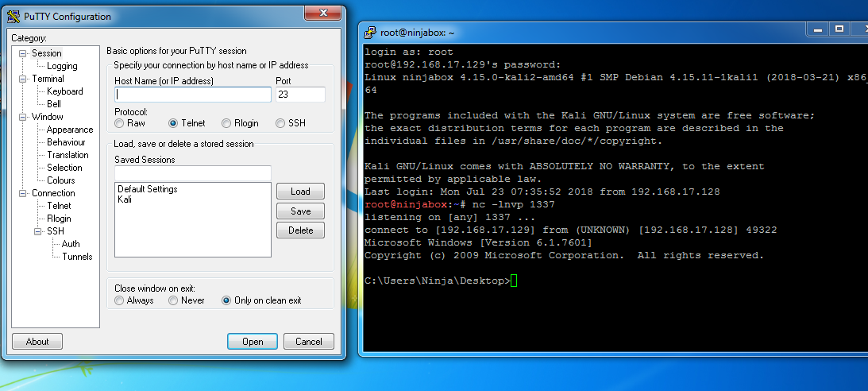Close the PuTTY Configuration dialog
This screenshot has width=868, height=391.
(323, 13)
